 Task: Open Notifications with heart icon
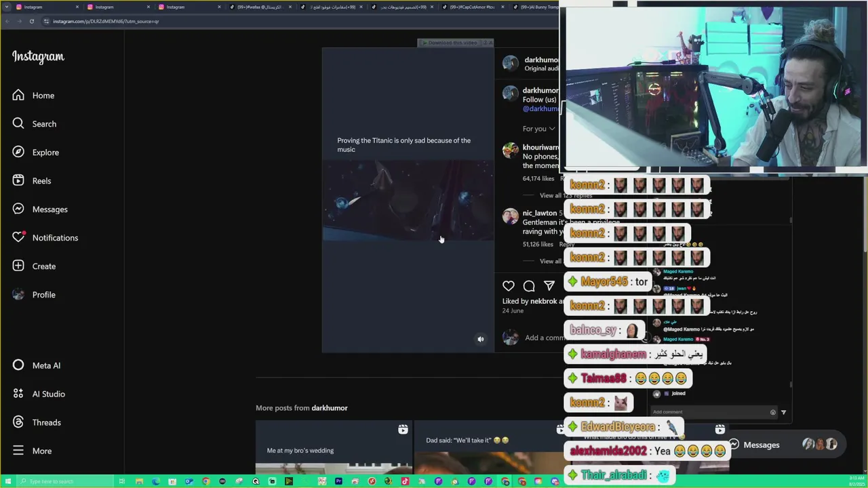(45, 238)
